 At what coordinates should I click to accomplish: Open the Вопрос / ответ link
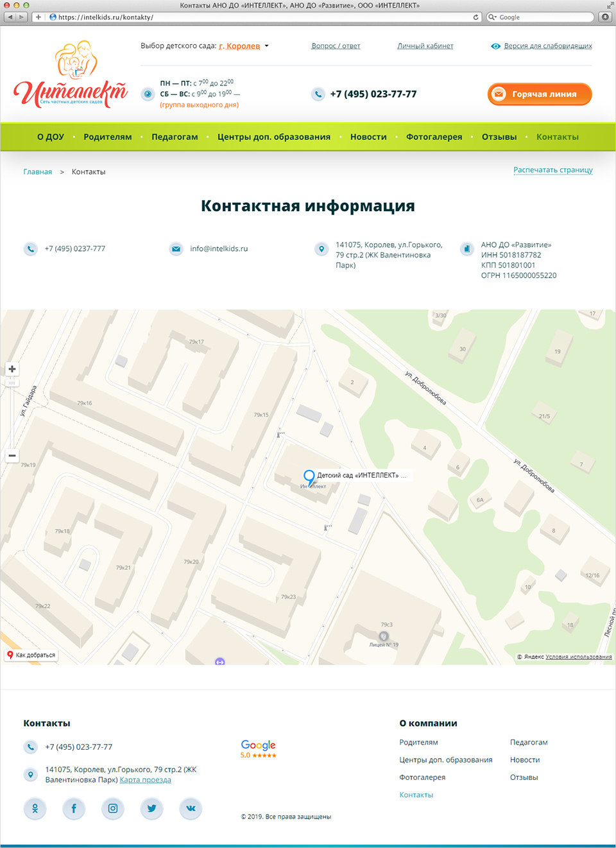click(336, 46)
